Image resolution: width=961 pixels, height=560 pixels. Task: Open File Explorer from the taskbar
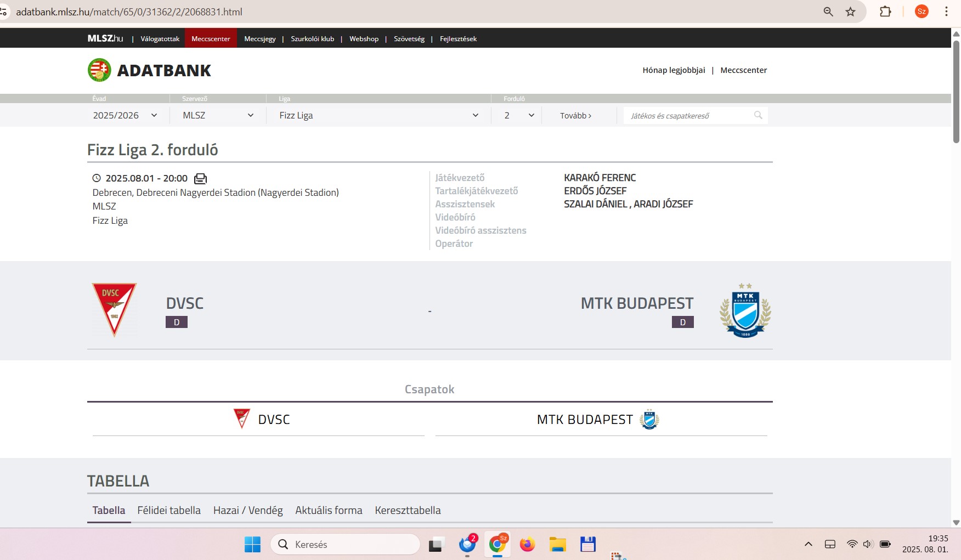pos(558,544)
